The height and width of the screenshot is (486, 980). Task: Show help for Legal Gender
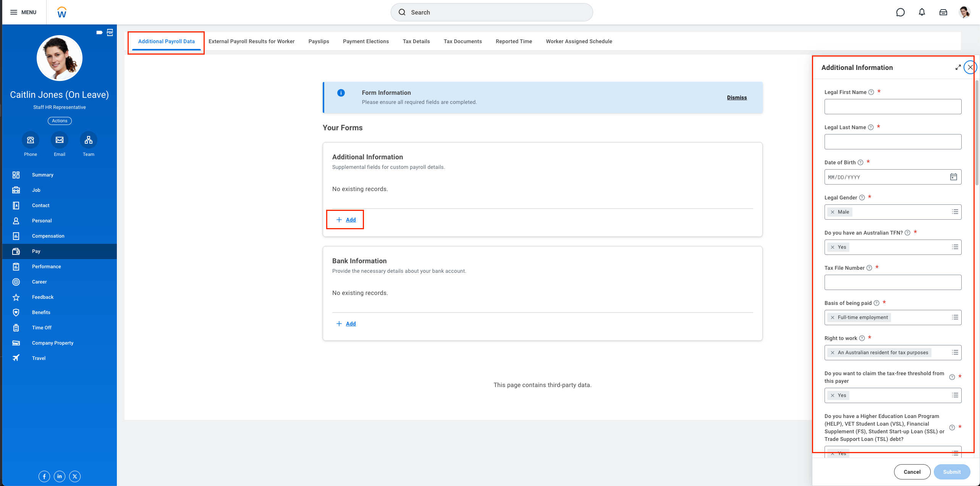click(x=862, y=198)
